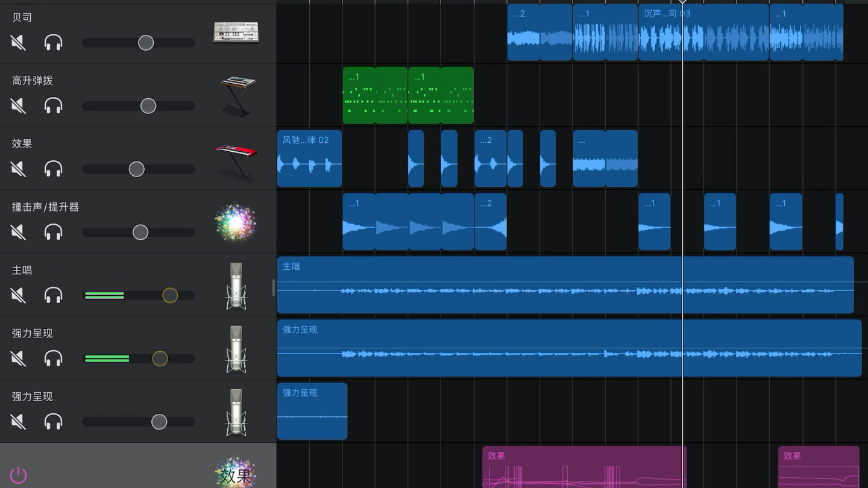
Task: Adjust the green-metered 强力呈现 volume knob
Action: pos(160,358)
